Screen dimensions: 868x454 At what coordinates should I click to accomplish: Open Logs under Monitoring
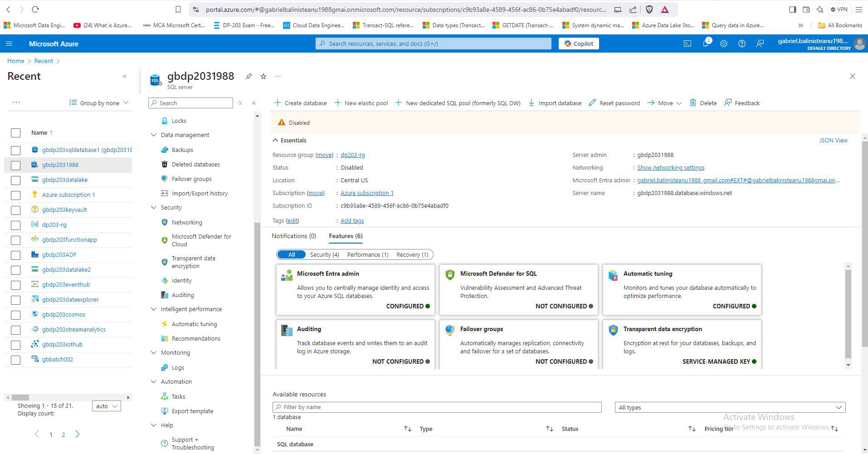click(178, 367)
